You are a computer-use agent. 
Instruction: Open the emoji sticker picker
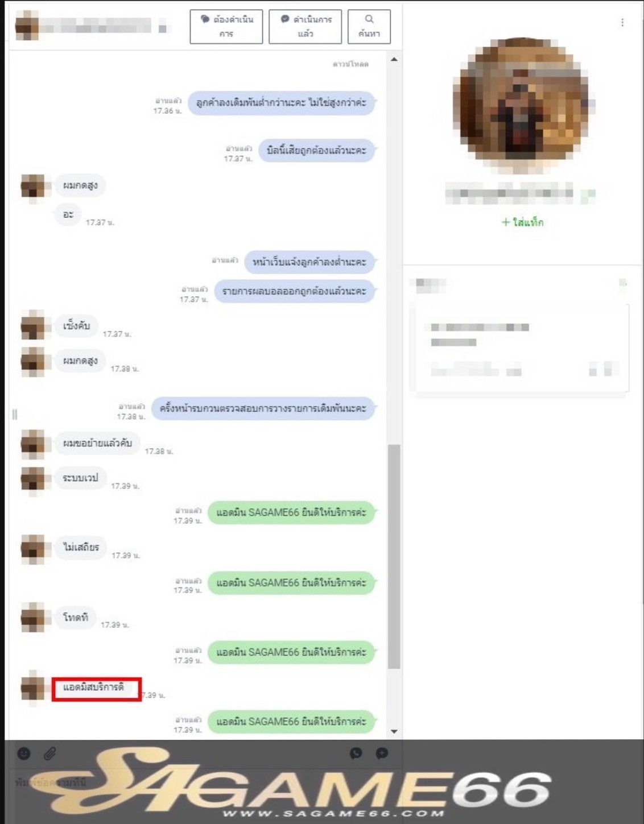(24, 753)
